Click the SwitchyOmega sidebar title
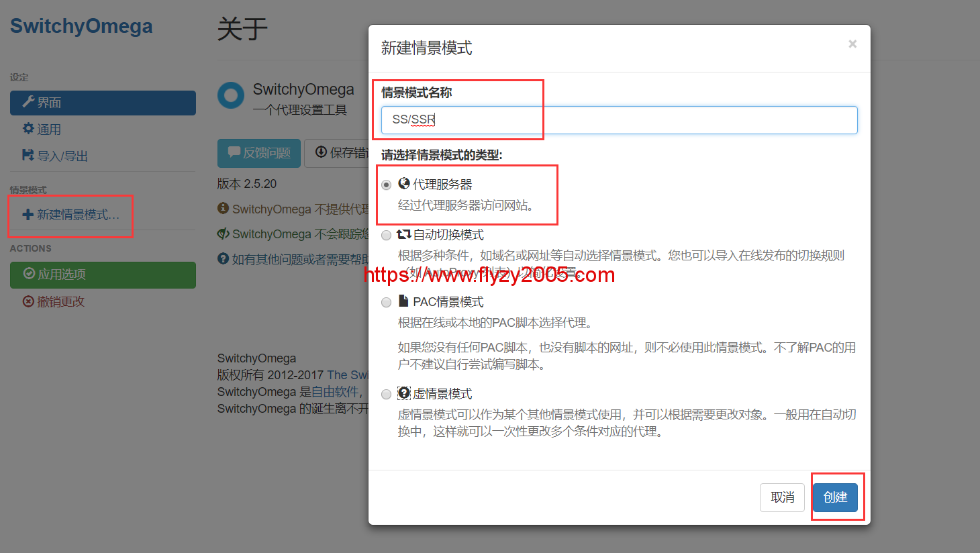 81,26
